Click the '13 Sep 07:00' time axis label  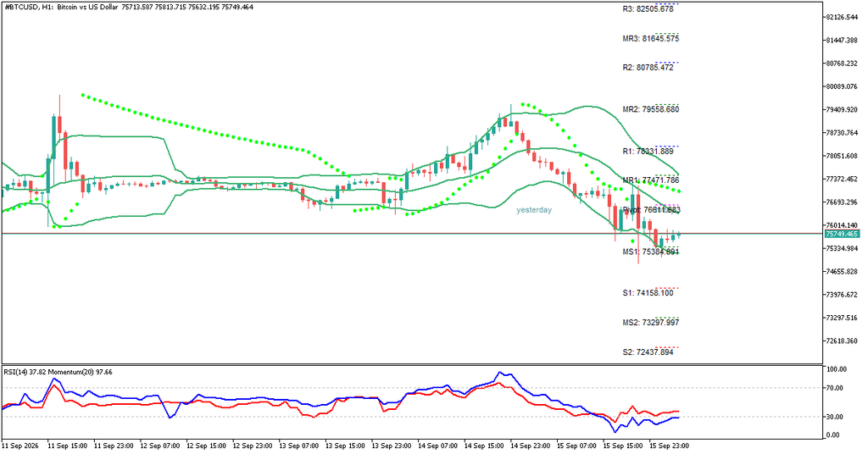pos(299,446)
